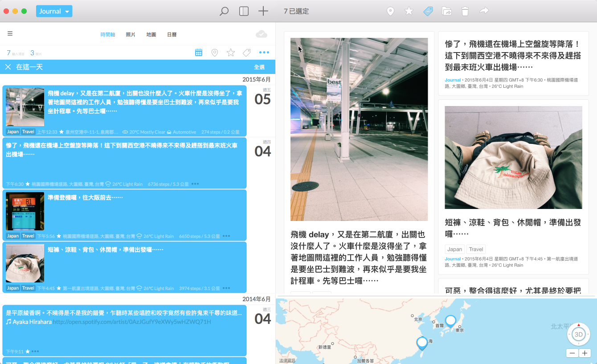Toggle the sidebar layout icon
Screen dimensions: 597x364
[244, 11]
